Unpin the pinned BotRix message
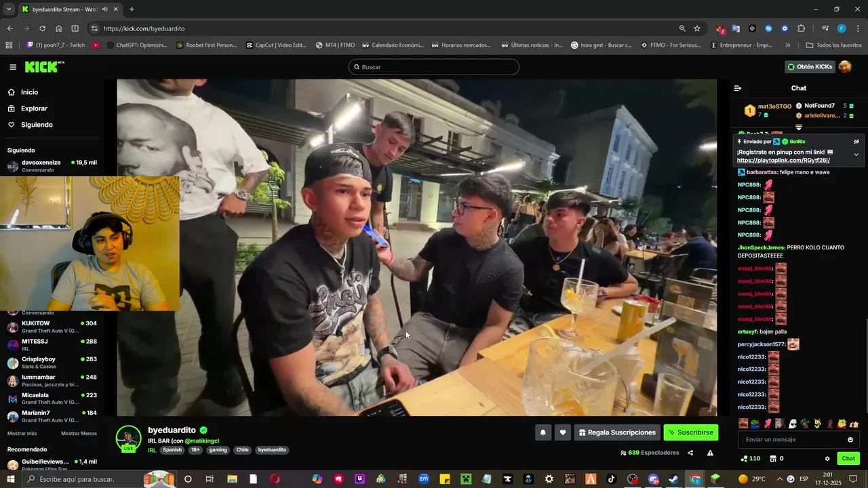 pos(856,142)
